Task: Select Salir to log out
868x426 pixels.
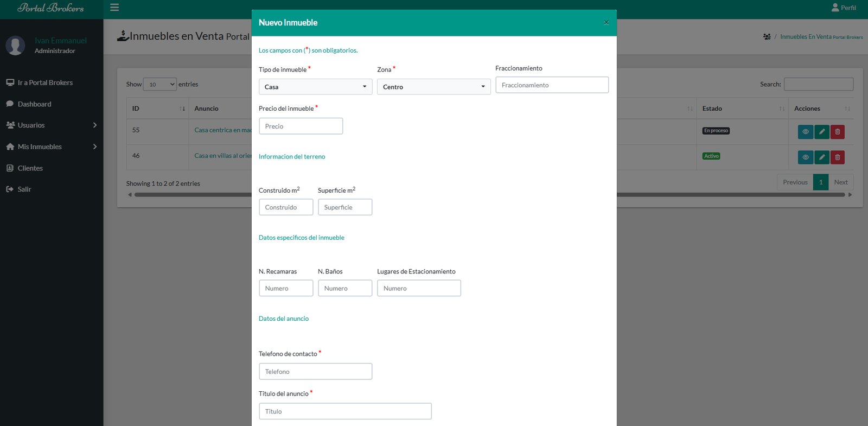Action: [x=52, y=189]
